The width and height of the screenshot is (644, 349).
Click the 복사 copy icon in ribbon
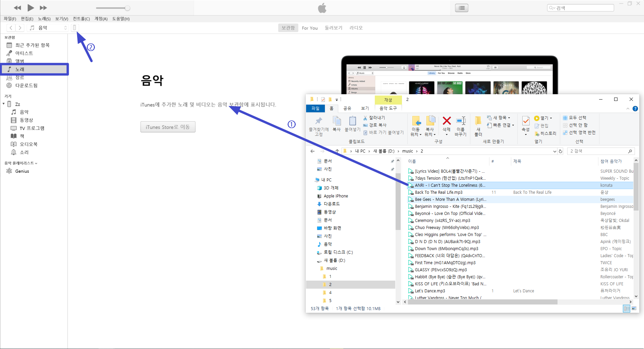337,124
